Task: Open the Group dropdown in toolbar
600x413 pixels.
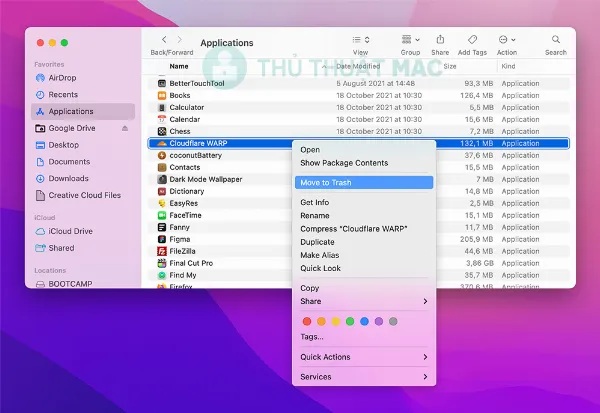Action: pyautogui.click(x=410, y=39)
